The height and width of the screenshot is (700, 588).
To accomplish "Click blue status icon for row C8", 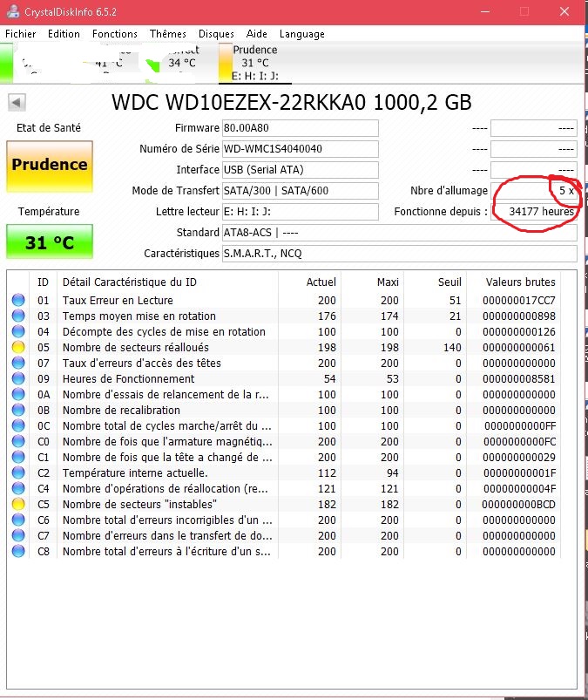I will click(18, 551).
